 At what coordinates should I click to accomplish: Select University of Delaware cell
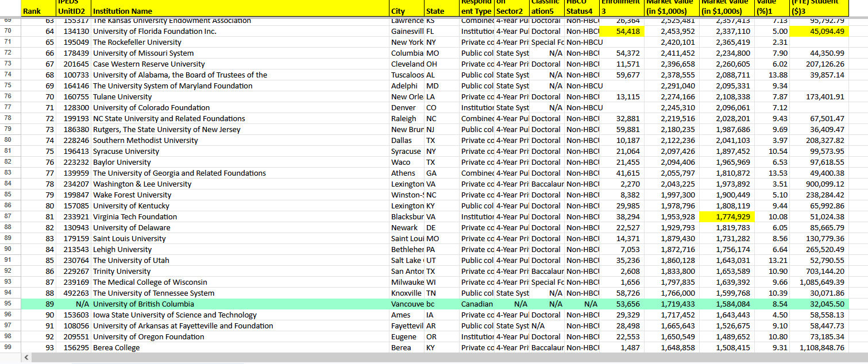click(240, 227)
